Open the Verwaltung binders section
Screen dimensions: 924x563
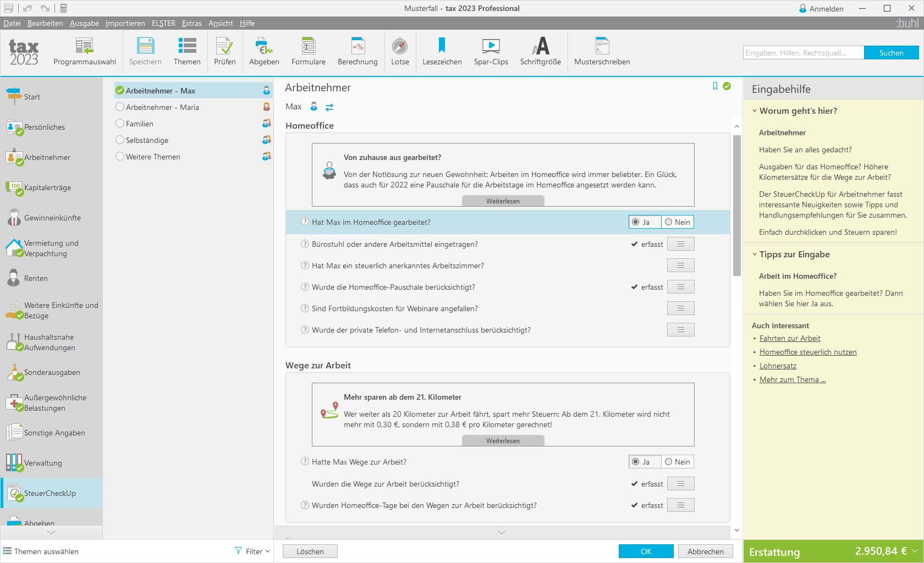[52, 463]
